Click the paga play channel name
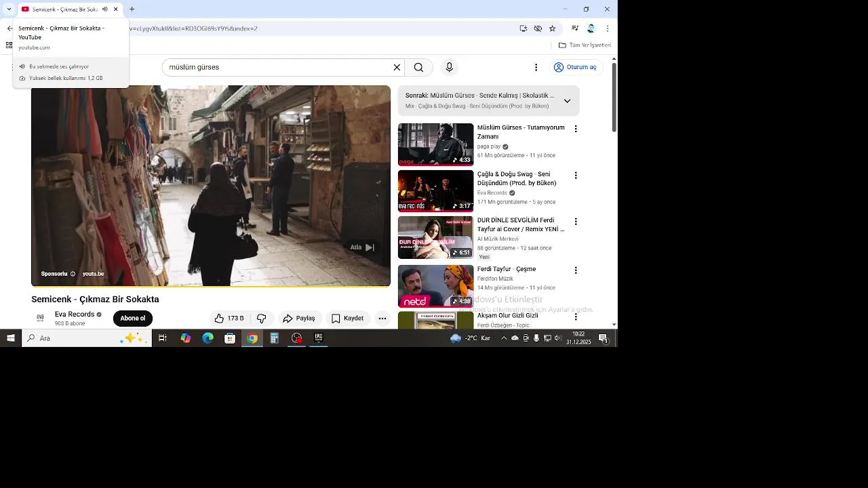 [x=489, y=146]
